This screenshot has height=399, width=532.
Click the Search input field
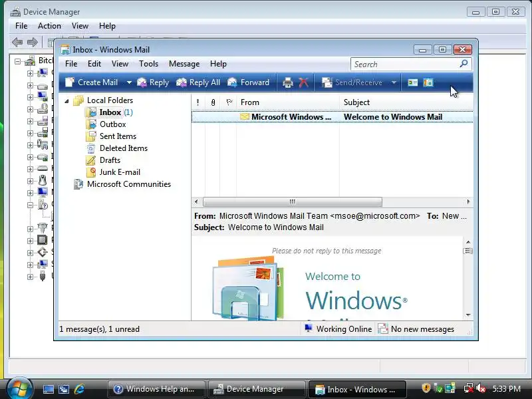tap(405, 64)
